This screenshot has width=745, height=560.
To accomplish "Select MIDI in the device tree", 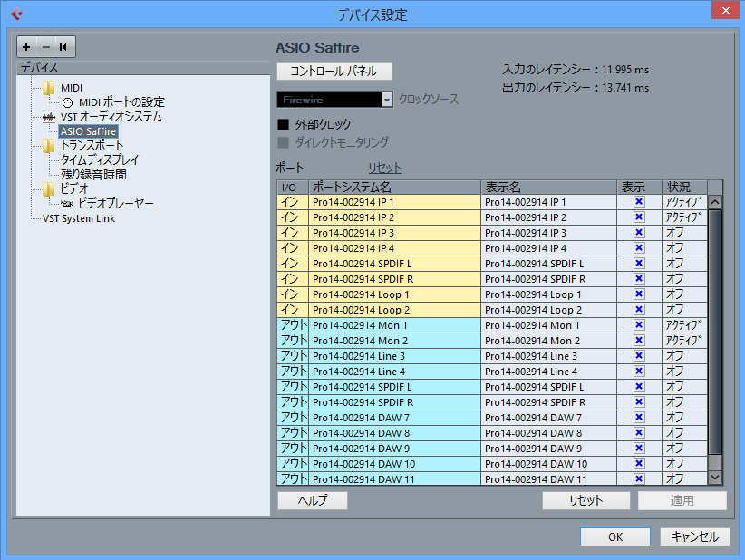I will point(72,88).
